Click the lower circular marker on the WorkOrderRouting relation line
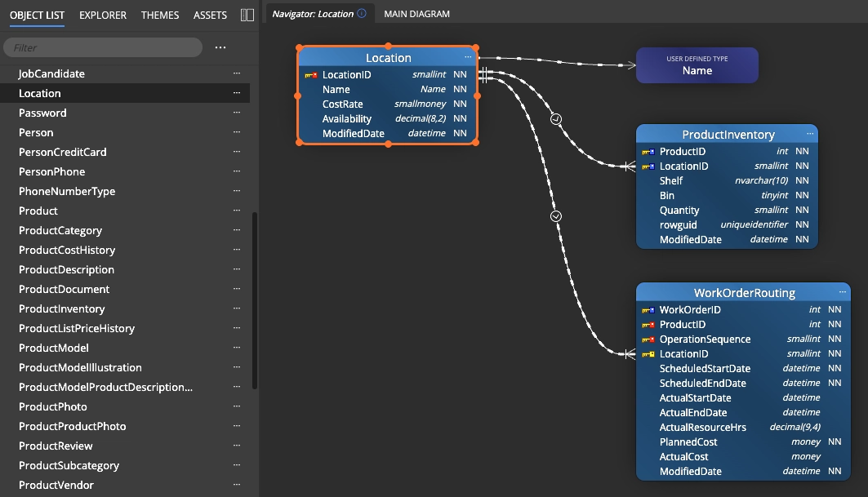The width and height of the screenshot is (868, 497). click(x=556, y=216)
